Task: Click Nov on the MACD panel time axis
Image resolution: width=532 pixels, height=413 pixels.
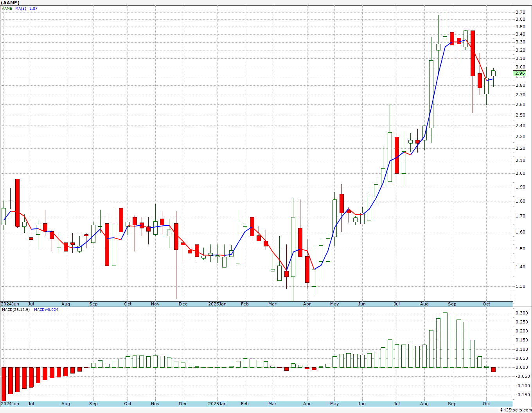Action: click(x=155, y=404)
